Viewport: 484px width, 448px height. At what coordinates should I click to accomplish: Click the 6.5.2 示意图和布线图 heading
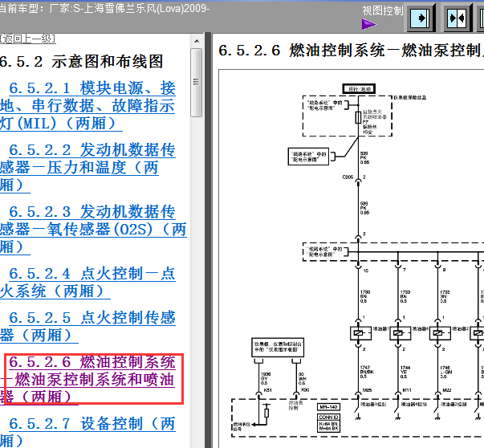81,62
